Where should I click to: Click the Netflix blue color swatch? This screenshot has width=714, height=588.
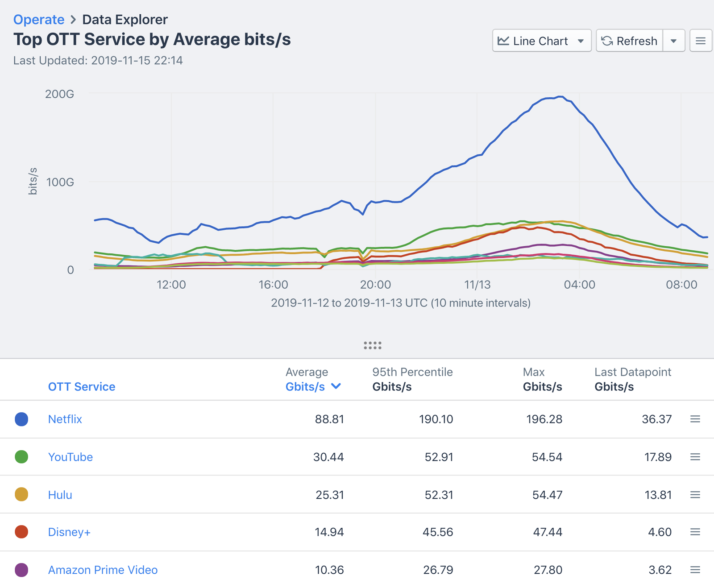(x=21, y=419)
